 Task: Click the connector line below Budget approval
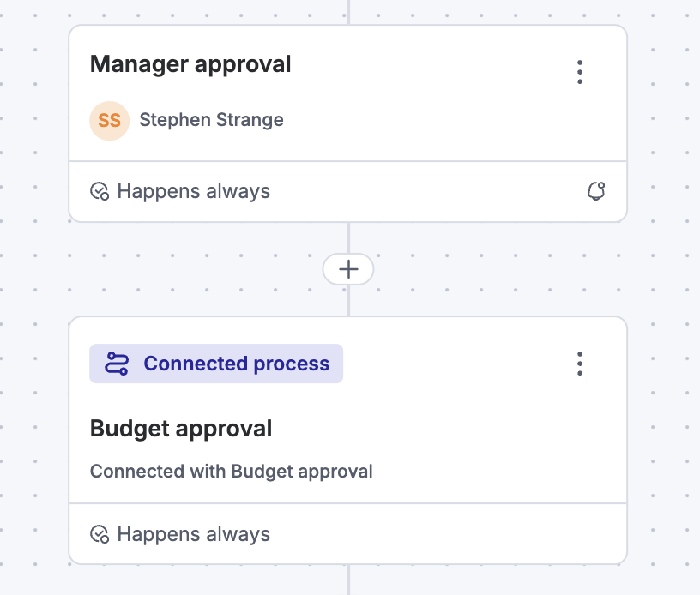(348, 580)
